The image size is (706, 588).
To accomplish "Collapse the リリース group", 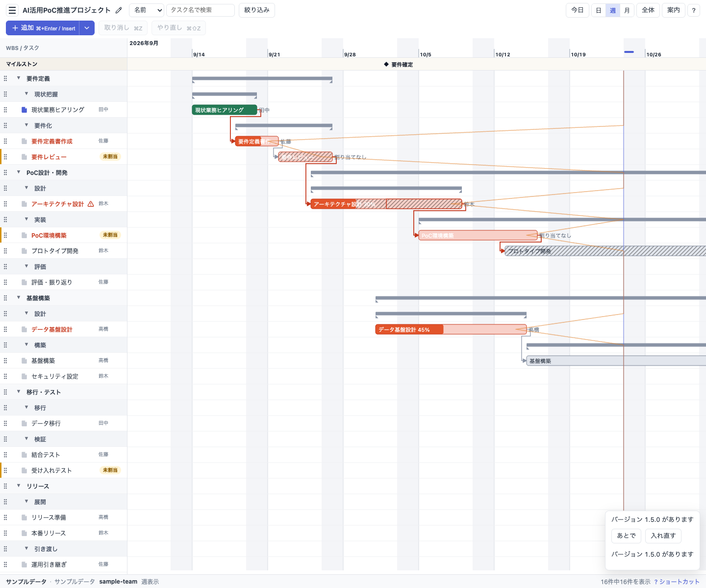I will tap(19, 486).
